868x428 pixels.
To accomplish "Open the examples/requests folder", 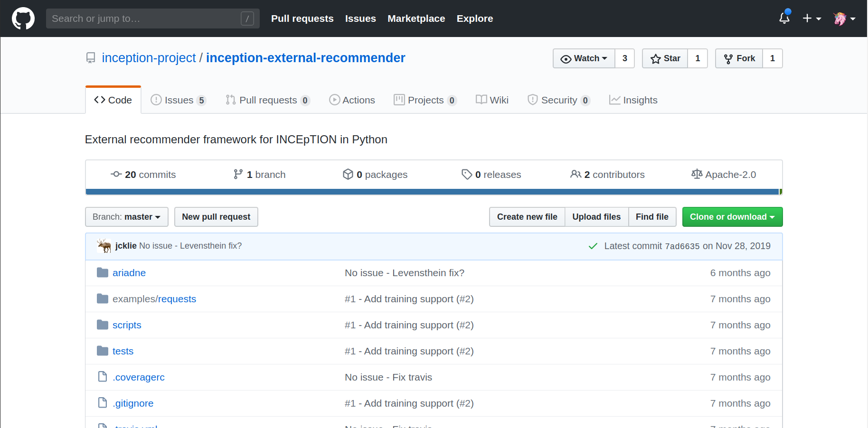I will pos(154,299).
